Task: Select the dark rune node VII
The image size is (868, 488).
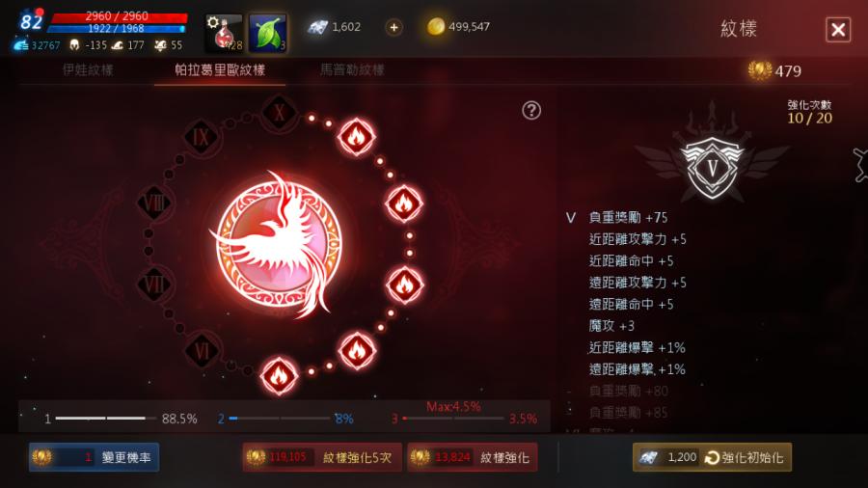Action: click(x=154, y=285)
